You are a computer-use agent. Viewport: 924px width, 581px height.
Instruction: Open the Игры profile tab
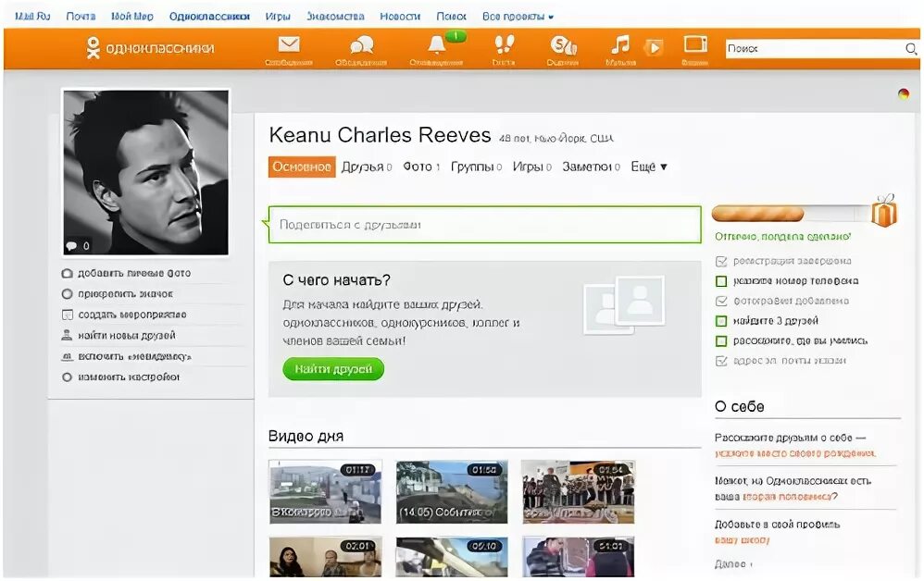[x=531, y=167]
